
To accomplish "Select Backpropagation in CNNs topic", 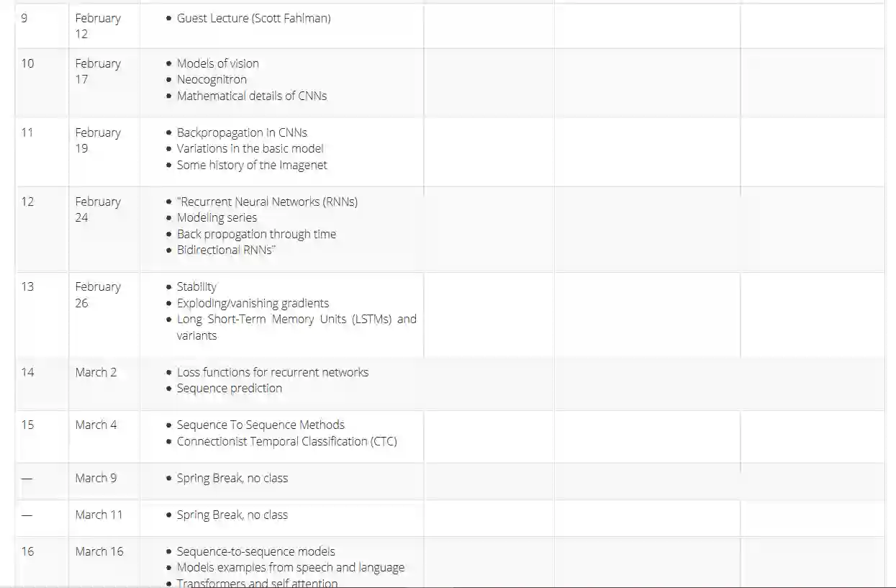I will (x=242, y=132).
